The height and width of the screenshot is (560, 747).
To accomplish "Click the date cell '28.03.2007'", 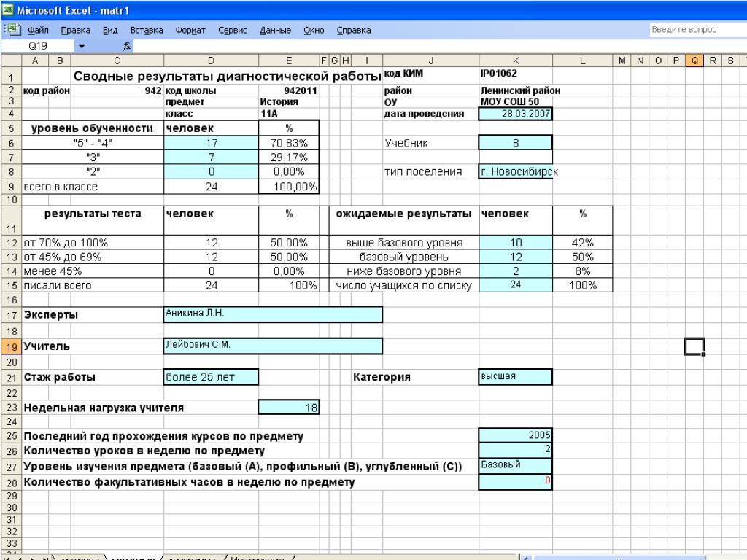I will (x=516, y=113).
